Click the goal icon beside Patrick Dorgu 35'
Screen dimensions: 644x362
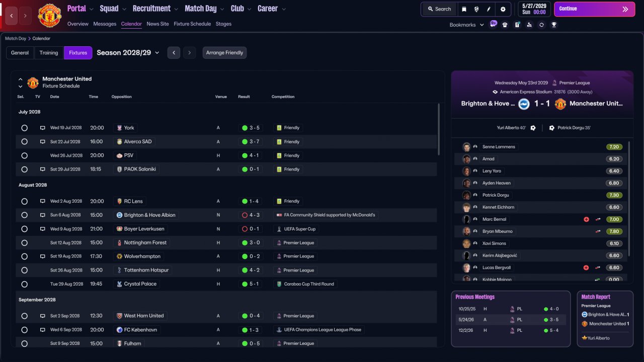(552, 128)
